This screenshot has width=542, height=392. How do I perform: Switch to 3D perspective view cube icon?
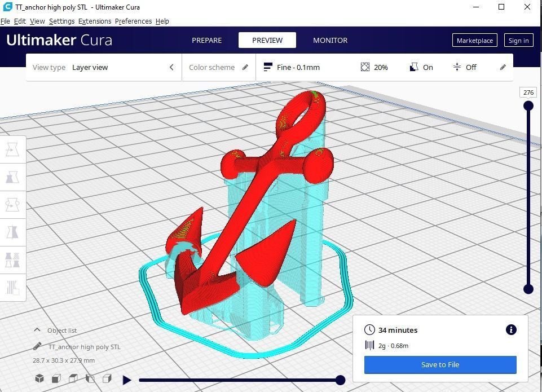[39, 378]
